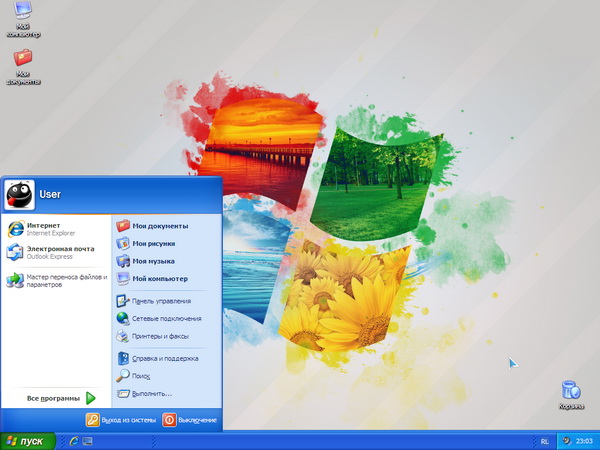Image resolution: width=600 pixels, height=450 pixels.
Task: Open Электронная почта Outlook Express
Action: (55, 252)
